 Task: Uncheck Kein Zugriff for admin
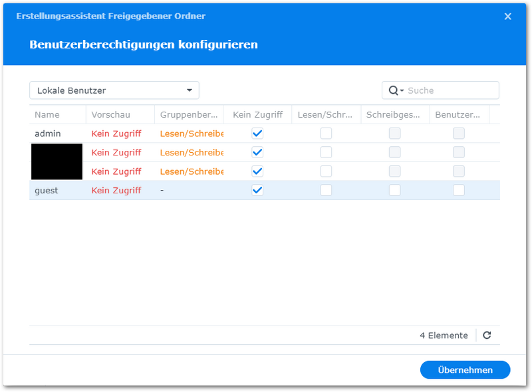pyautogui.click(x=257, y=134)
